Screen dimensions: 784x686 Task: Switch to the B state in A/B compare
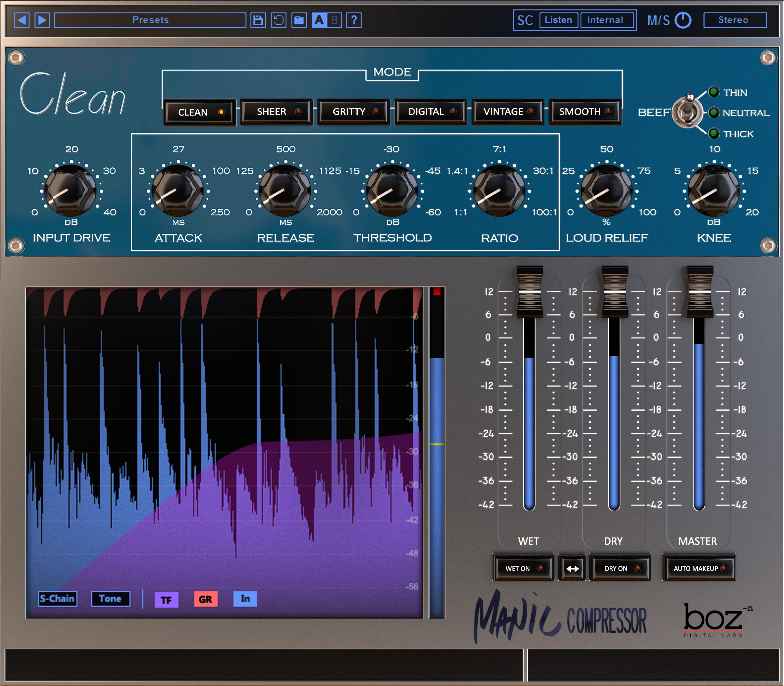(x=335, y=20)
